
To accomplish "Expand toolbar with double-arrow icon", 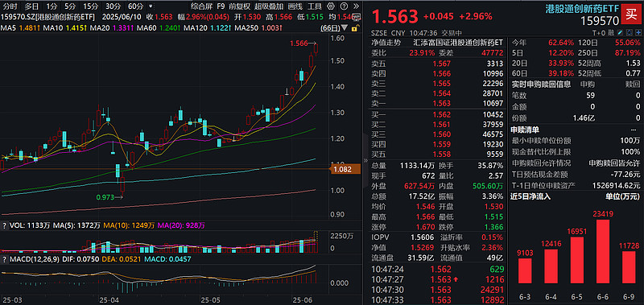I will coord(356,6).
